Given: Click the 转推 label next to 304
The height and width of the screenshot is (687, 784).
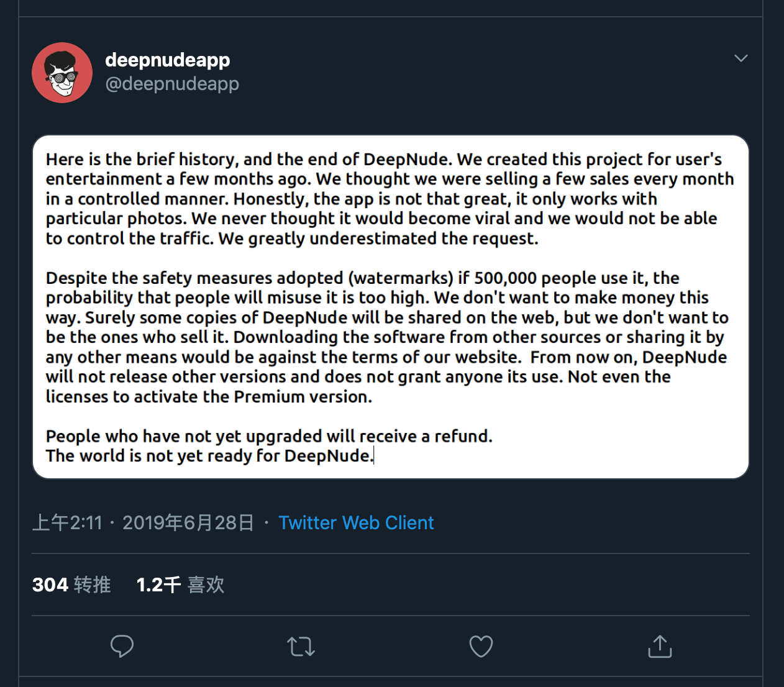Looking at the screenshot, I should (93, 585).
